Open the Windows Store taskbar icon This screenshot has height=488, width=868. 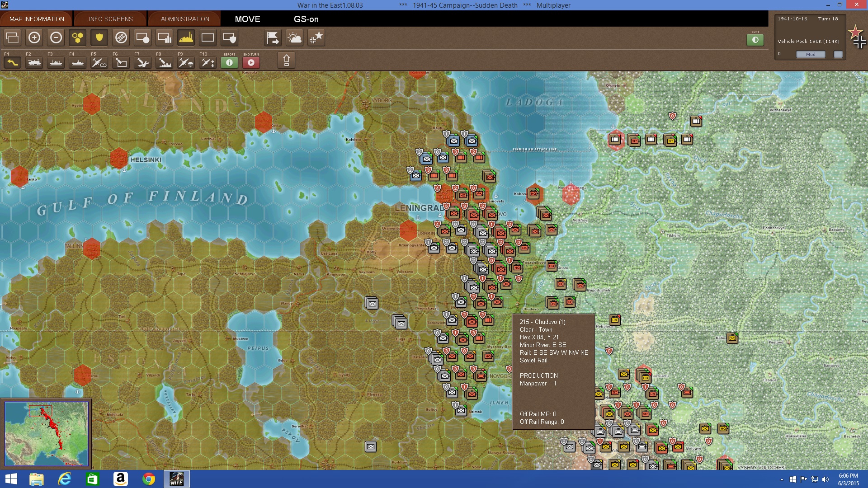[93, 479]
